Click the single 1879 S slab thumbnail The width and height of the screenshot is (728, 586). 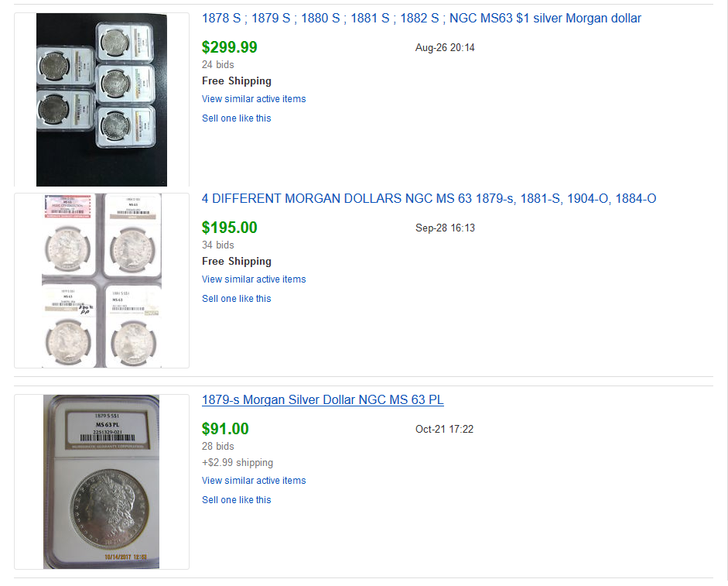pyautogui.click(x=101, y=481)
